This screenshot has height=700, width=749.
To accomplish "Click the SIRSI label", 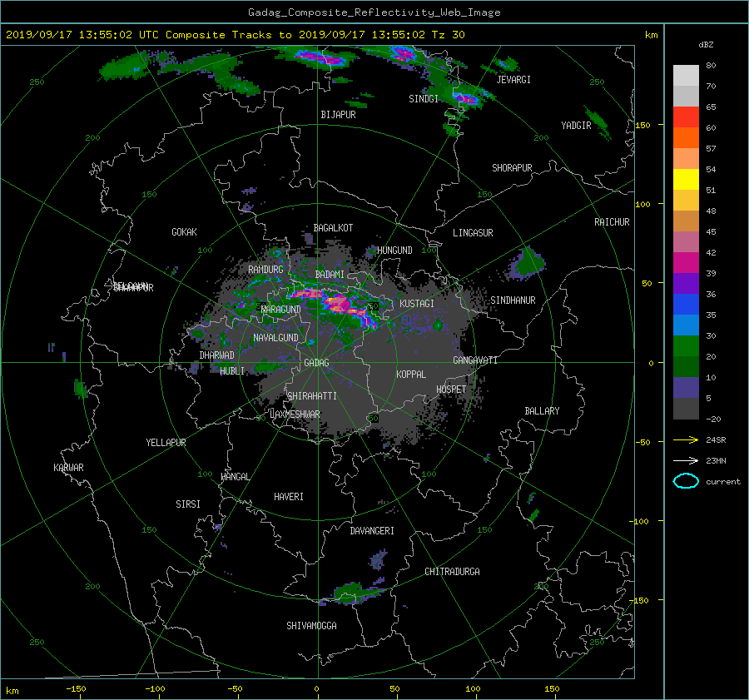I will click(x=188, y=504).
